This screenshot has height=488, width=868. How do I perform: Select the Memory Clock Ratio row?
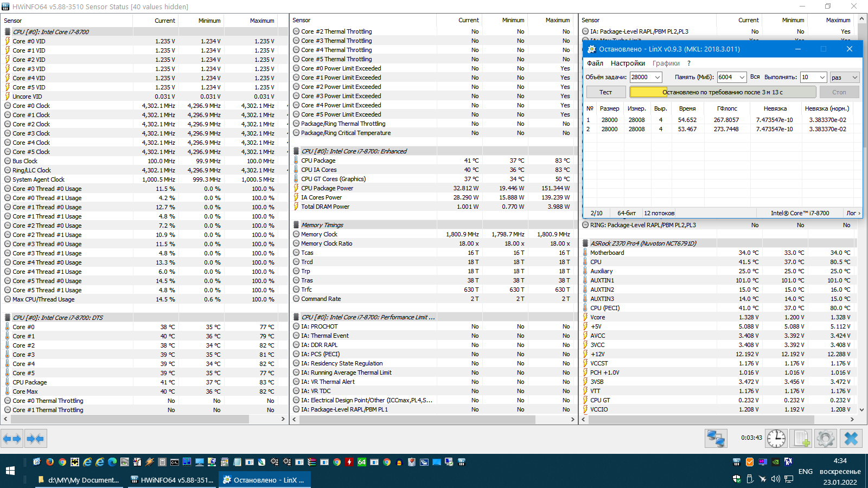tap(433, 243)
